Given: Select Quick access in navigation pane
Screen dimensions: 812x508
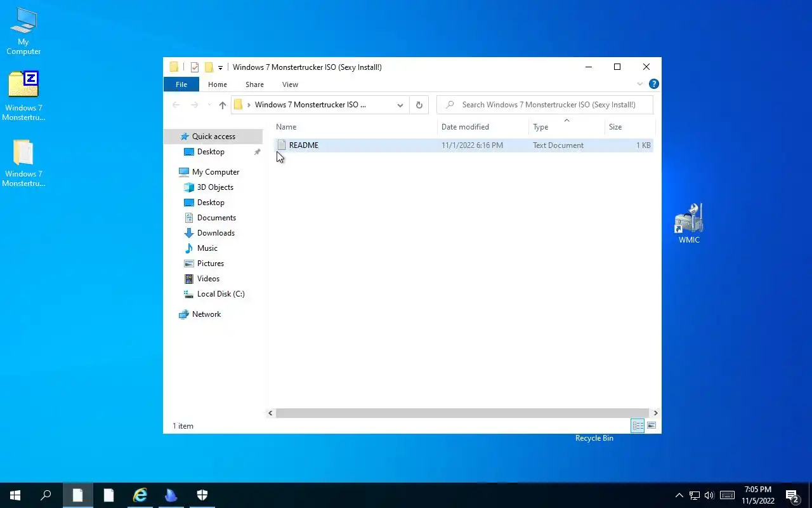Looking at the screenshot, I should pos(213,137).
